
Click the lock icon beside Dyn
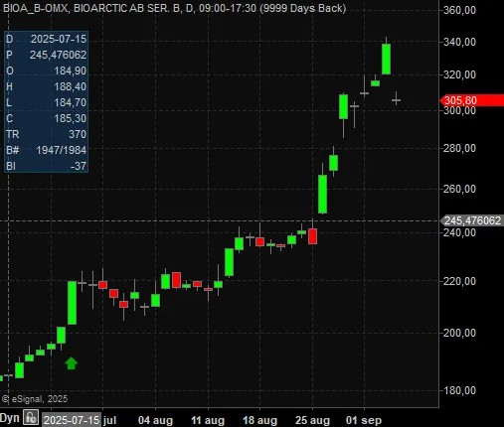31,417
